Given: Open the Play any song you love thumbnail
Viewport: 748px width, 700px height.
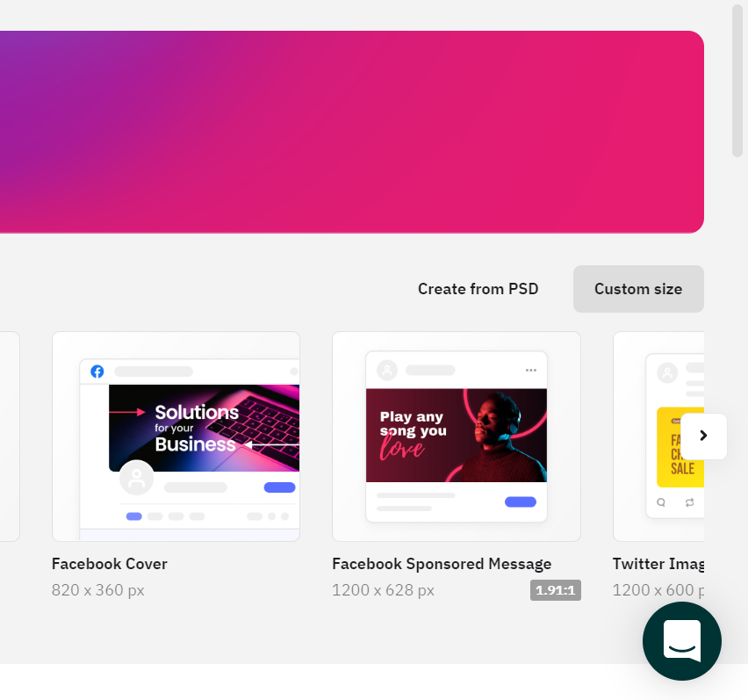Looking at the screenshot, I should point(457,435).
